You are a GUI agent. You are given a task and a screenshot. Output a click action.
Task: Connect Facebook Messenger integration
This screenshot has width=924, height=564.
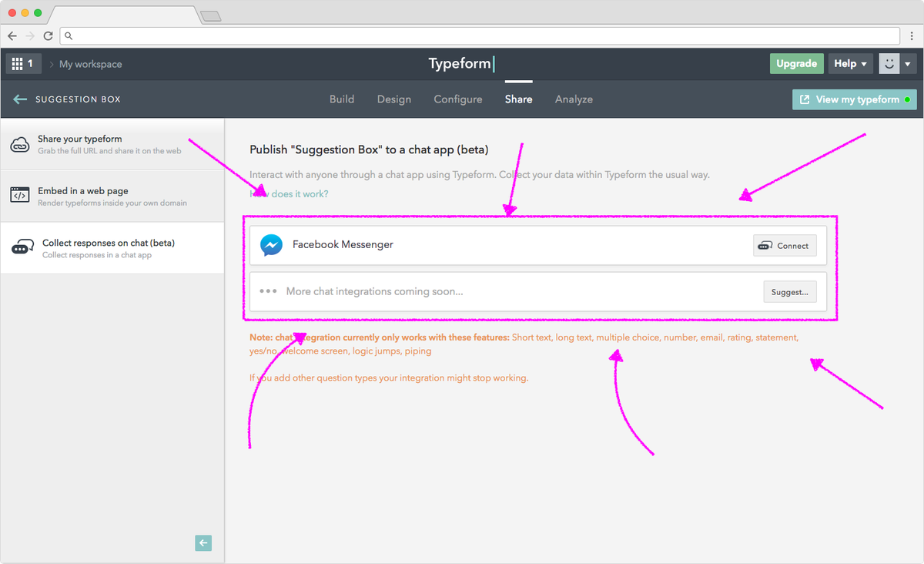click(x=784, y=246)
